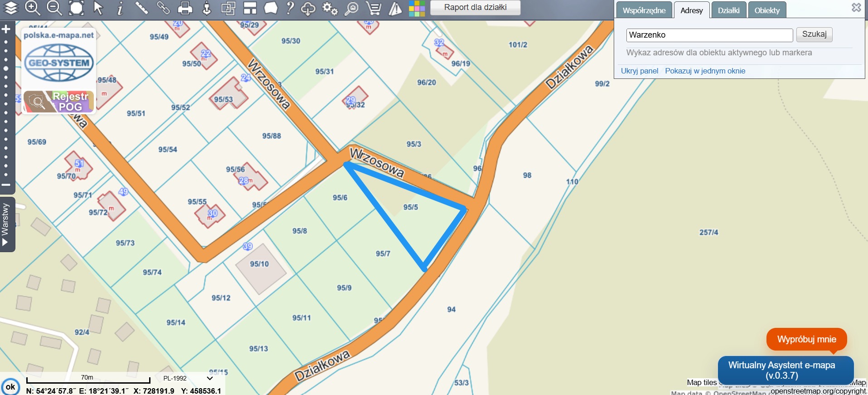Click the plus at zoom slider top
The width and height of the screenshot is (868, 395).
[x=6, y=29]
